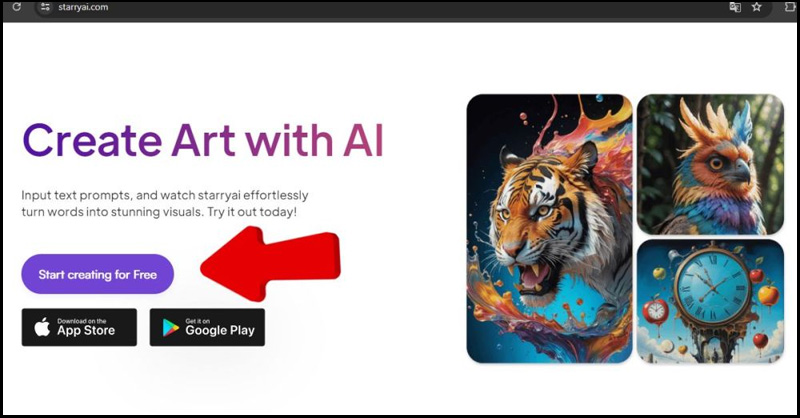Click the large red arrow graphic

click(270, 264)
